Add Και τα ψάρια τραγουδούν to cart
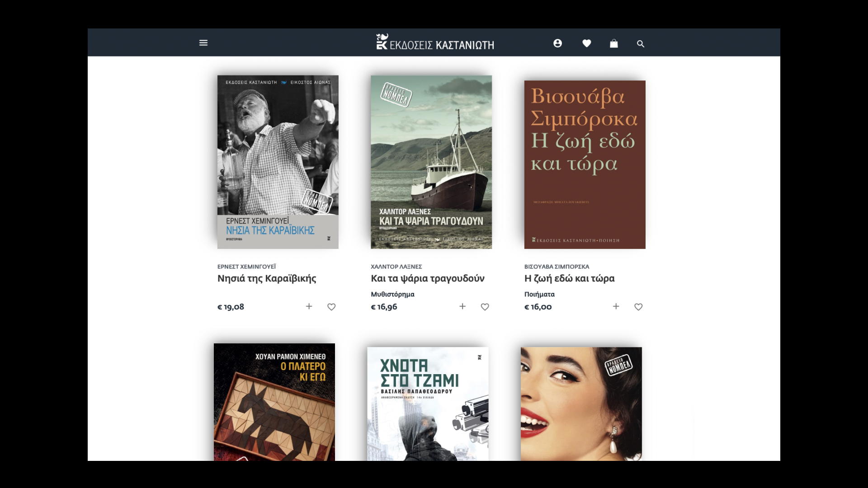Viewport: 868px width, 488px height. tap(462, 306)
